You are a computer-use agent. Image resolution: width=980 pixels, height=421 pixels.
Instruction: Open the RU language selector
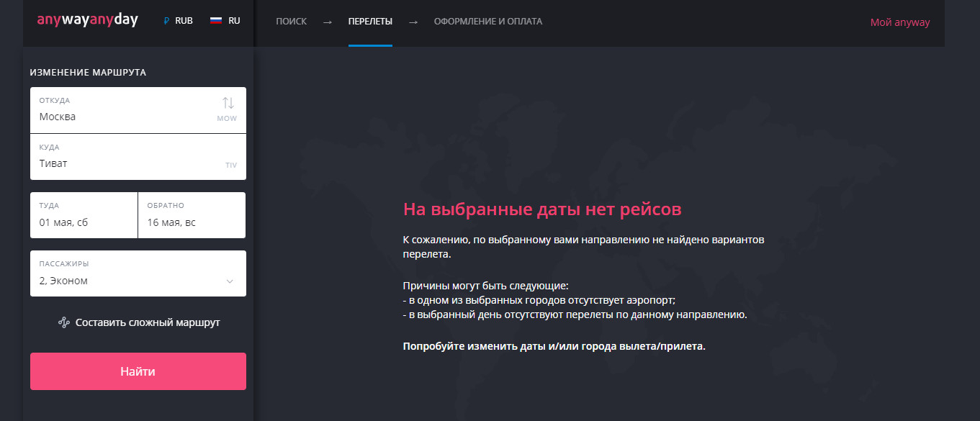pos(225,21)
